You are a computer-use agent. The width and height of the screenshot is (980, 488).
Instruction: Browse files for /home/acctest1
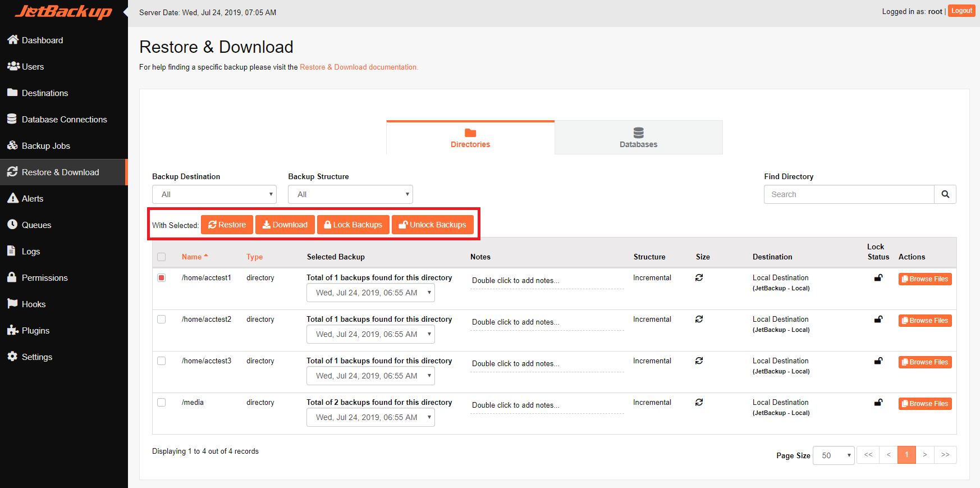[925, 279]
